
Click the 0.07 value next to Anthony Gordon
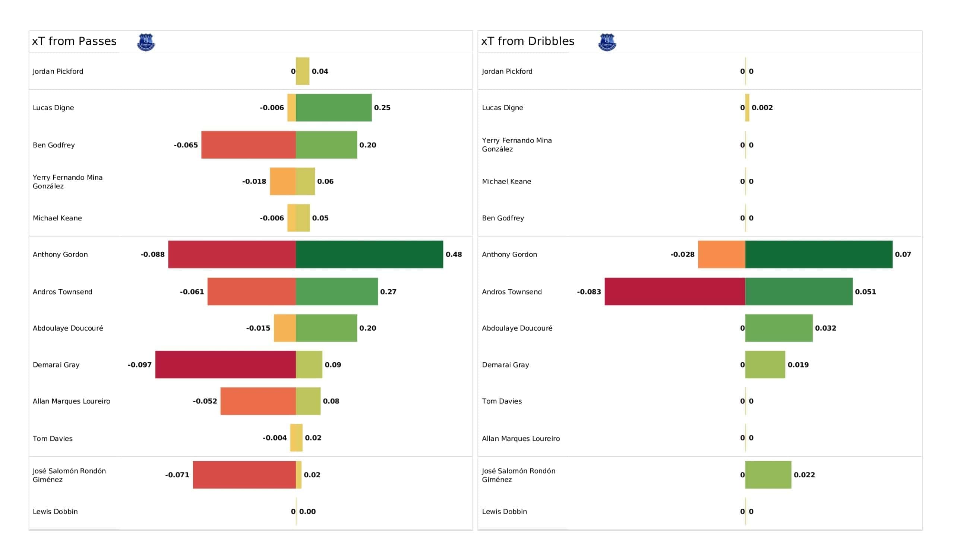click(903, 254)
